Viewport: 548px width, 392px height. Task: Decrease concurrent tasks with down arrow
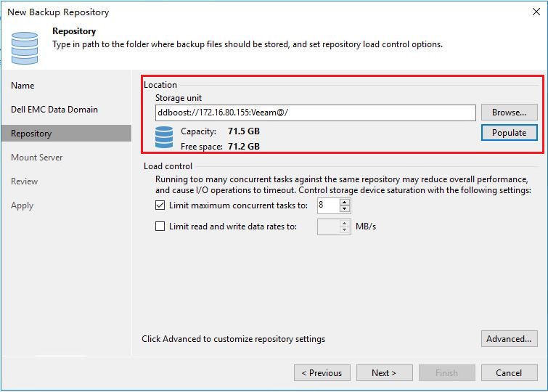point(345,209)
